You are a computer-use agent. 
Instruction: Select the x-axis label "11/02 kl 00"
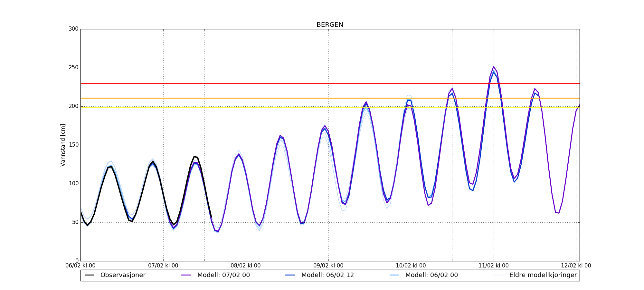[x=494, y=266]
